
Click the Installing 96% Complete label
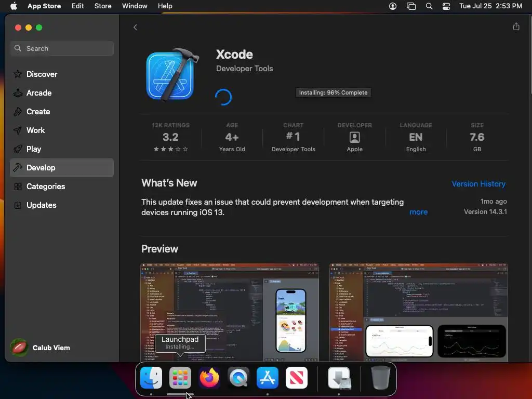coord(333,92)
